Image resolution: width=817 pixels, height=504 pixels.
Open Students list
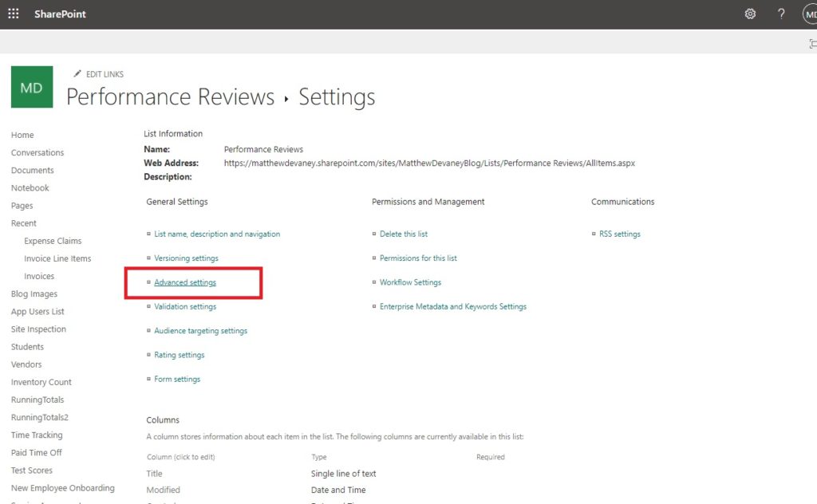(28, 347)
